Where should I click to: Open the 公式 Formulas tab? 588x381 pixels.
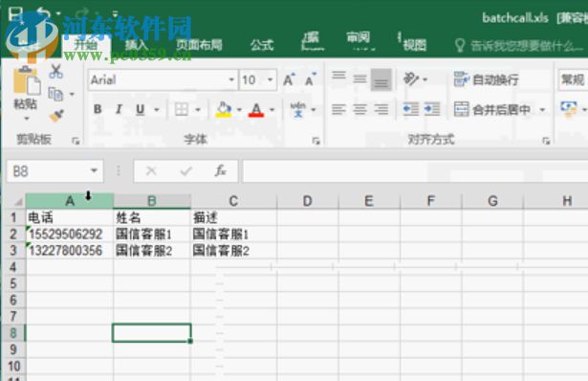[x=262, y=45]
